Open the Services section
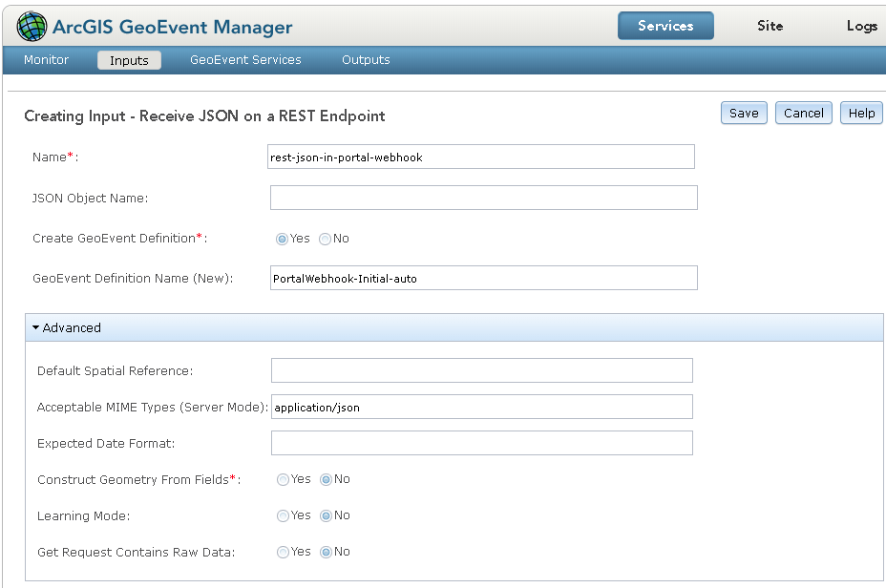 coord(665,26)
